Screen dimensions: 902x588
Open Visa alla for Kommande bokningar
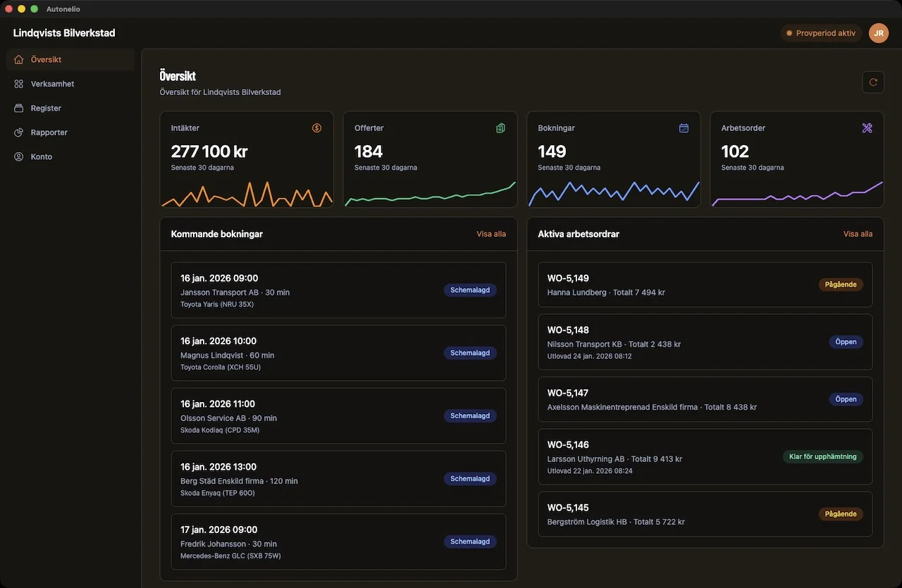491,233
